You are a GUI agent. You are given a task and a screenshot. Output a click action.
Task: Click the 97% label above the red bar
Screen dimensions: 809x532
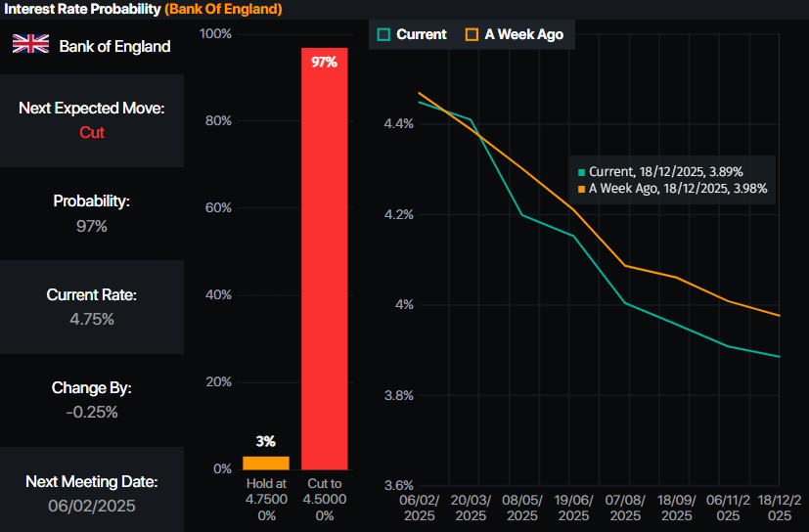click(325, 62)
